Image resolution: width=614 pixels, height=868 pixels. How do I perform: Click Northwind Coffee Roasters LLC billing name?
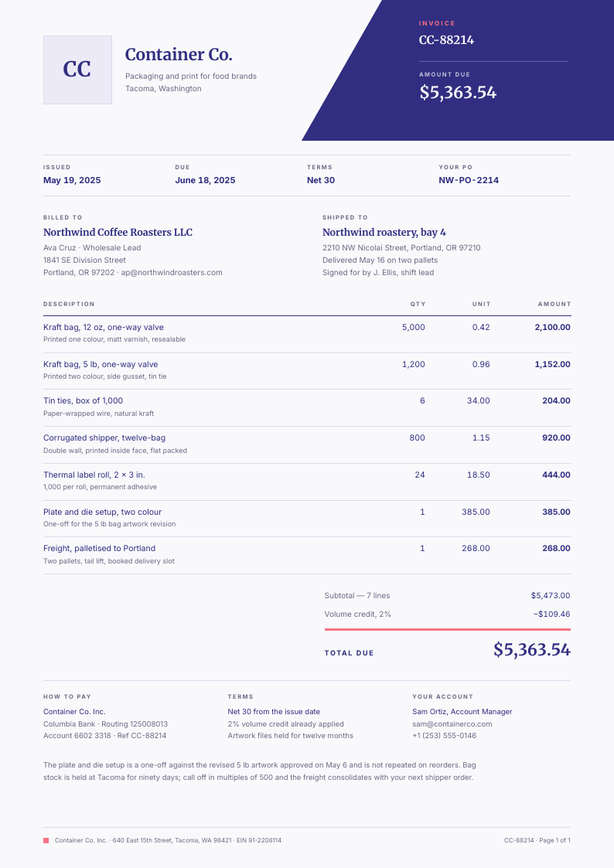coord(118,232)
